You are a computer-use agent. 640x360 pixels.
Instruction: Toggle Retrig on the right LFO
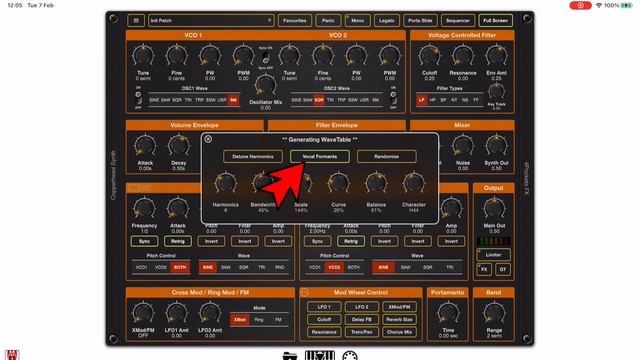(351, 241)
